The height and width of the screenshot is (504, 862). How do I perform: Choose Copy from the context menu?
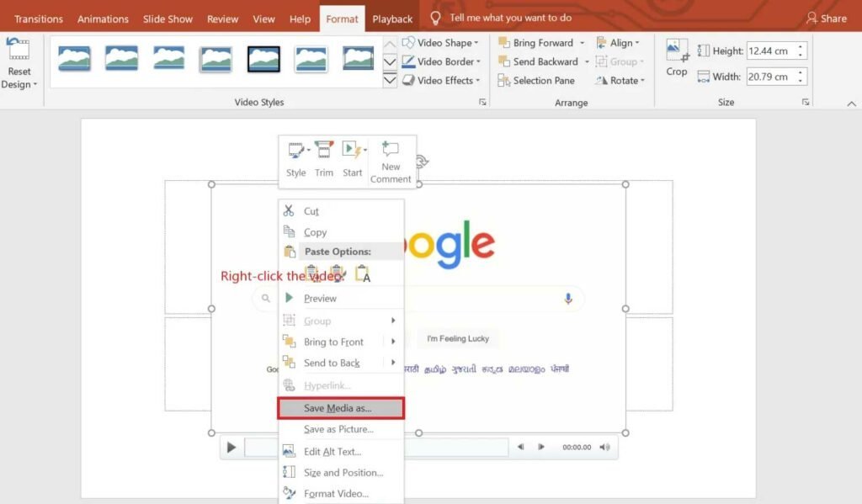tap(342, 232)
